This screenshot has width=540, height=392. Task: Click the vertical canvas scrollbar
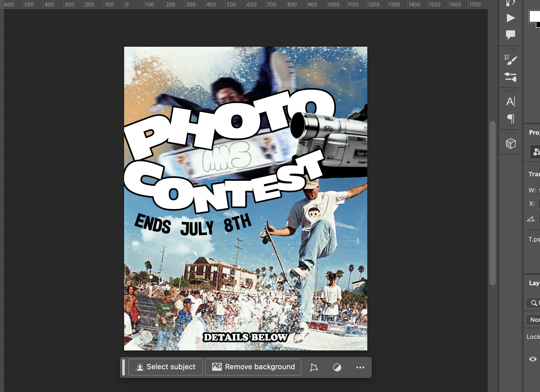click(x=492, y=203)
